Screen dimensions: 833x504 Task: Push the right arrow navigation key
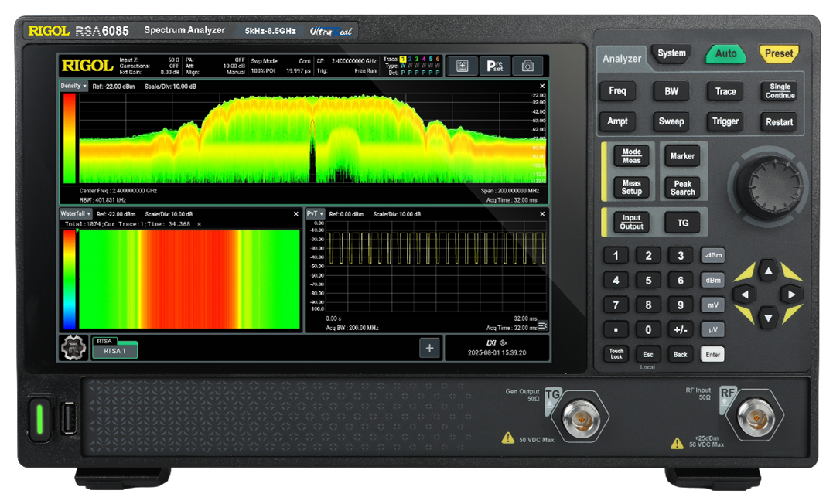coord(791,295)
